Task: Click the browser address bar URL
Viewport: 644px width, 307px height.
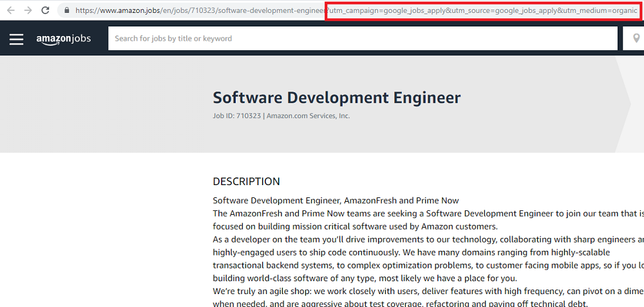Action: click(357, 10)
